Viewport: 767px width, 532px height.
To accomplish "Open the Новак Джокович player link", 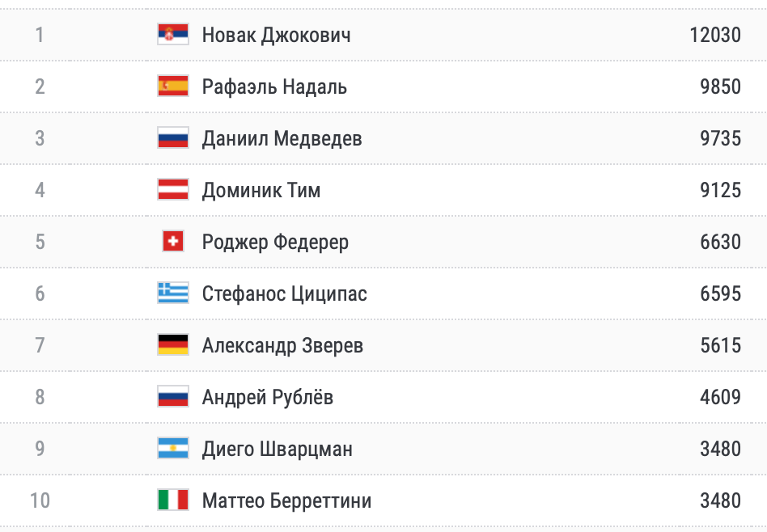I will (276, 35).
